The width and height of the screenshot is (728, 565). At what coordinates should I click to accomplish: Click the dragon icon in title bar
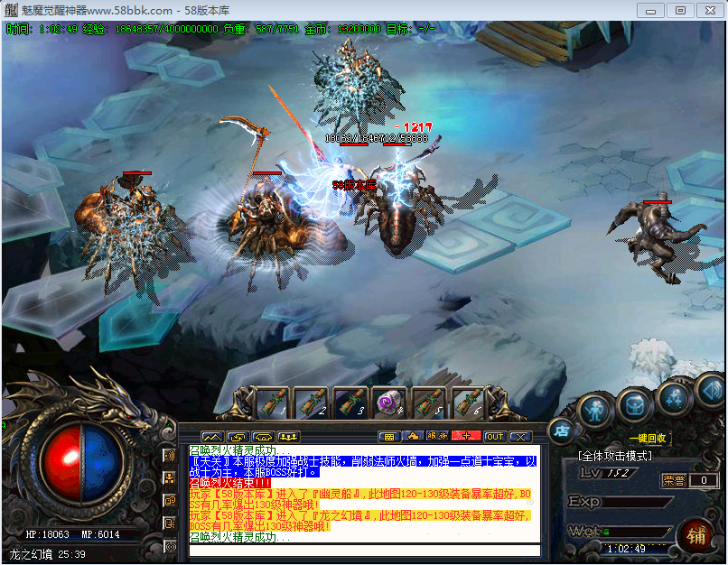pyautogui.click(x=11, y=10)
